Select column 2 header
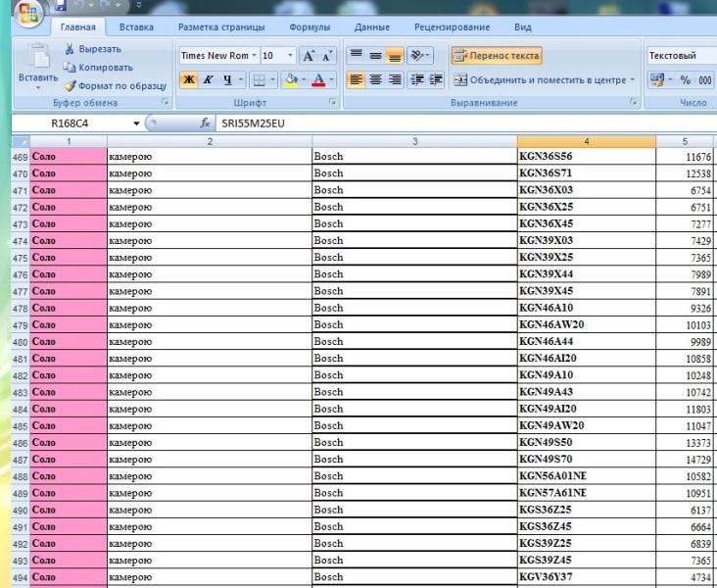Image resolution: width=717 pixels, height=588 pixels. pos(210,141)
